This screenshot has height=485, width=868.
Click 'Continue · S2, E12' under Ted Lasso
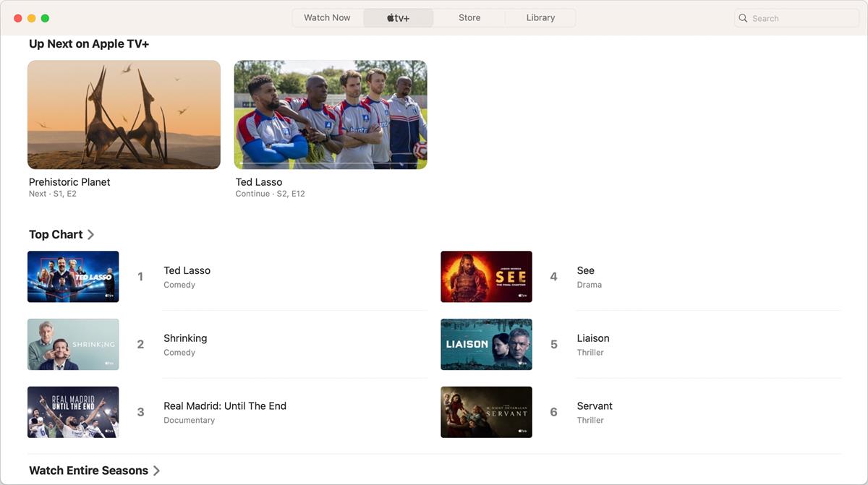click(270, 194)
